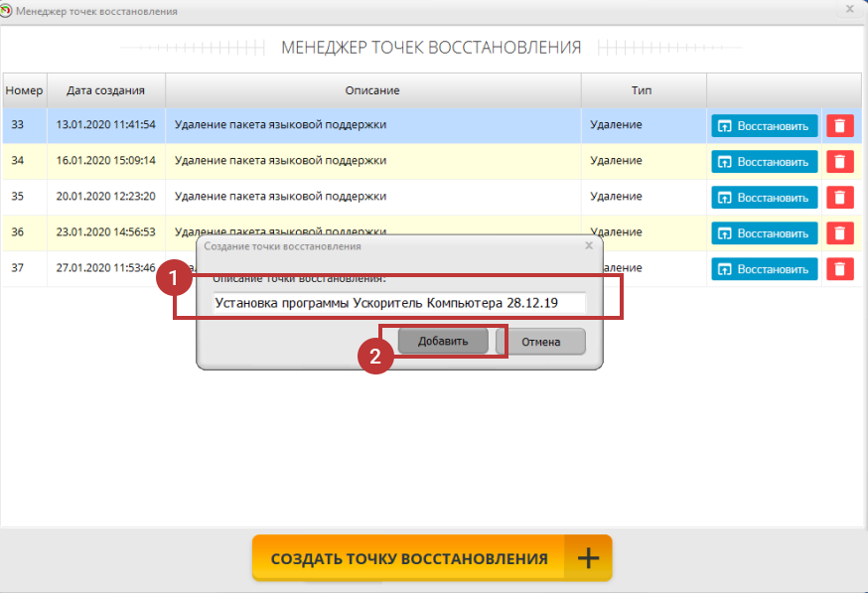Viewport: 868px width, 593px height.
Task: Restore point 34 using Восстановить button
Action: 764,161
